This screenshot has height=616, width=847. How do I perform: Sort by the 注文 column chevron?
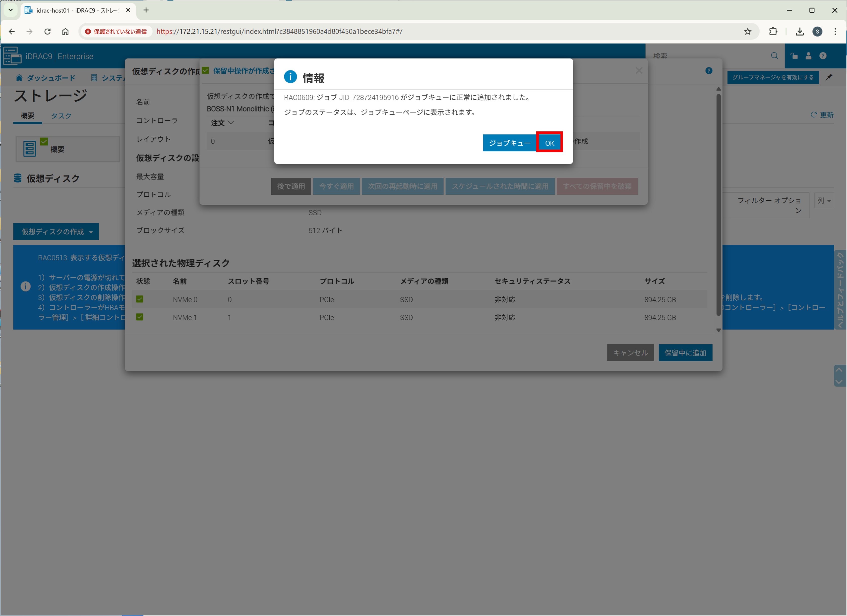pyautogui.click(x=231, y=122)
